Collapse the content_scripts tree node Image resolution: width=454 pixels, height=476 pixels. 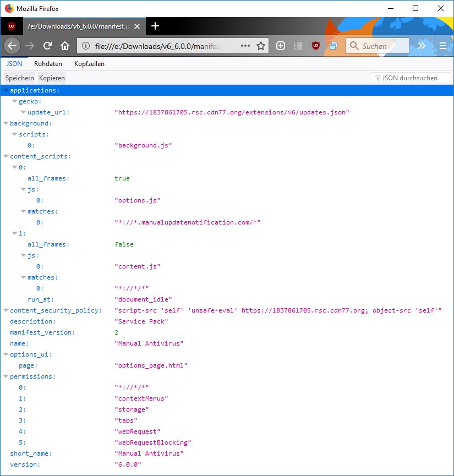(x=6, y=156)
